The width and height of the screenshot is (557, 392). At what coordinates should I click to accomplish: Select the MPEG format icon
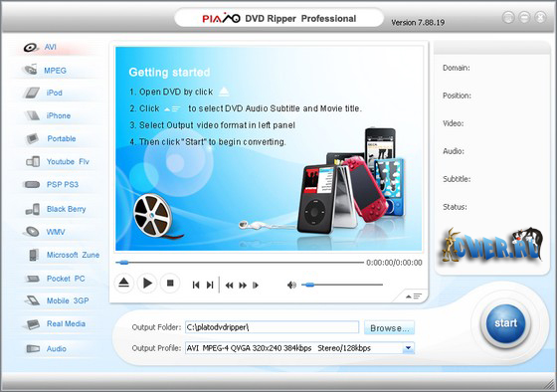(x=30, y=70)
